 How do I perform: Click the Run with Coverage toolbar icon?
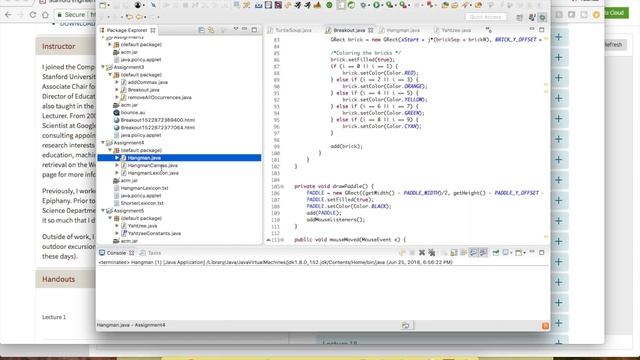coord(390,5)
